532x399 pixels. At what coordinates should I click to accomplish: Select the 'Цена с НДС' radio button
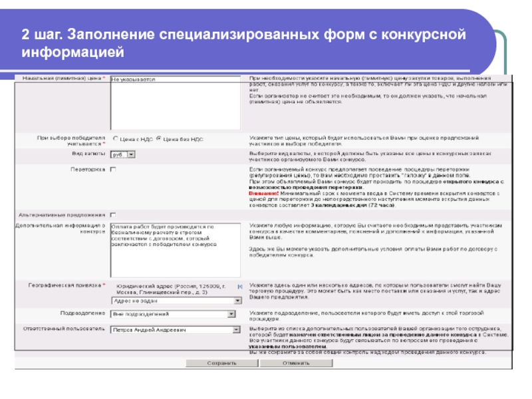tap(116, 138)
